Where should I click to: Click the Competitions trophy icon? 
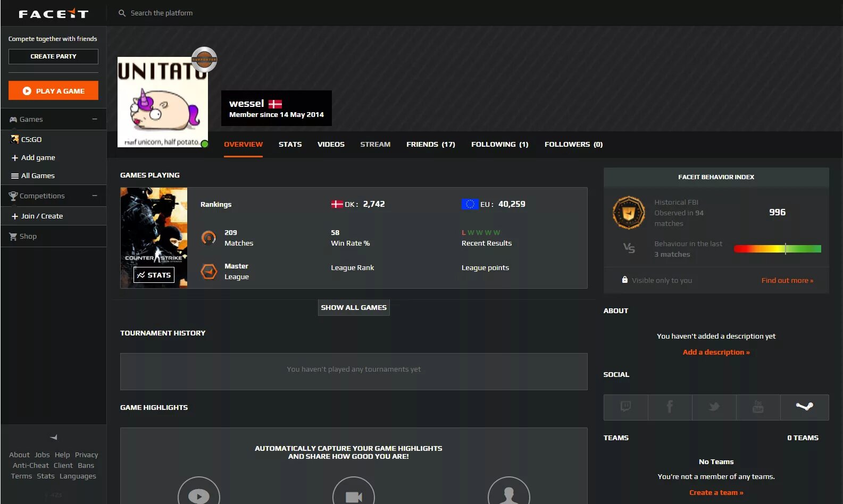pos(13,196)
